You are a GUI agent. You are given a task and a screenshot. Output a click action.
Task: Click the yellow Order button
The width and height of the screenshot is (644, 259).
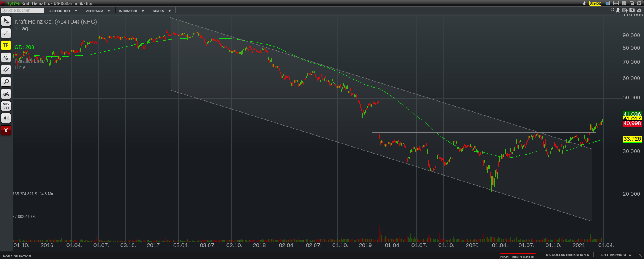coord(595,3)
